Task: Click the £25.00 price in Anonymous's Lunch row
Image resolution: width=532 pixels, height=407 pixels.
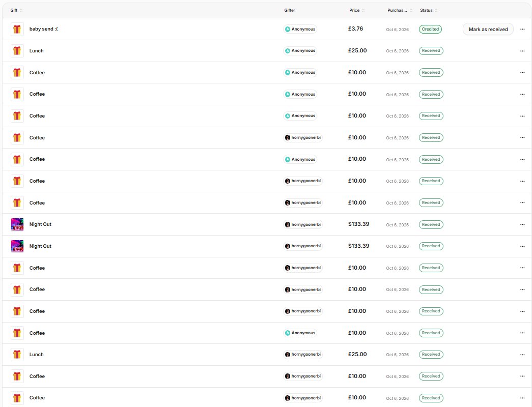Action: point(357,50)
